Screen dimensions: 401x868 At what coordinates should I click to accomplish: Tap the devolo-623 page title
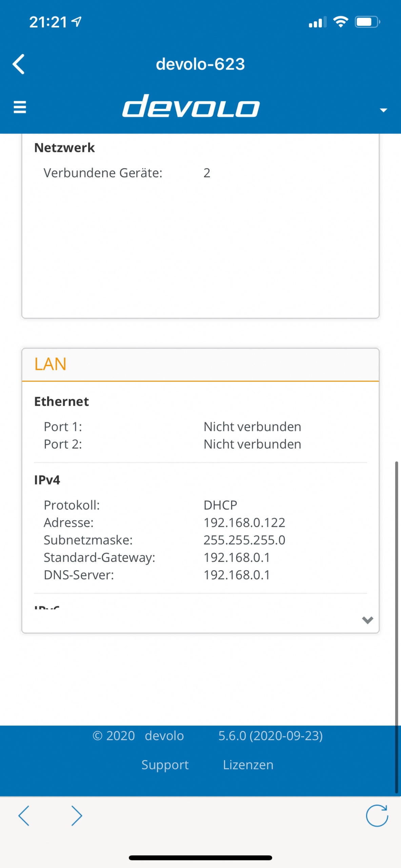tap(200, 64)
